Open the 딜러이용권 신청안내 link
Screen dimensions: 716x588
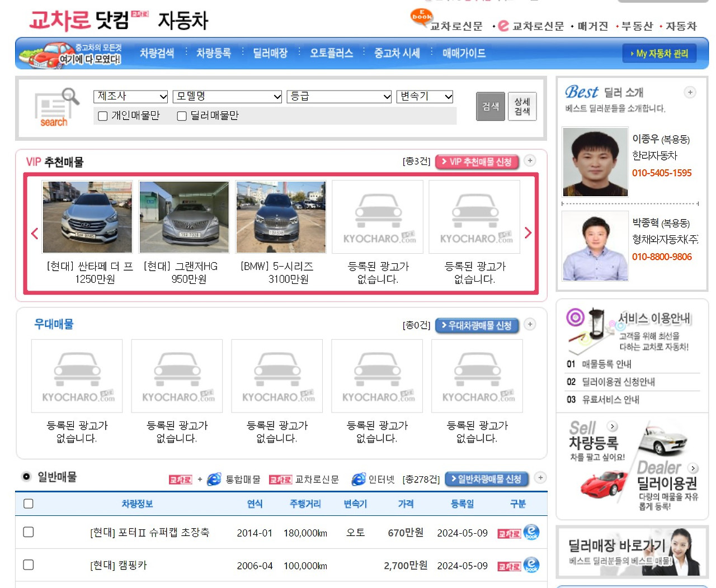[619, 382]
